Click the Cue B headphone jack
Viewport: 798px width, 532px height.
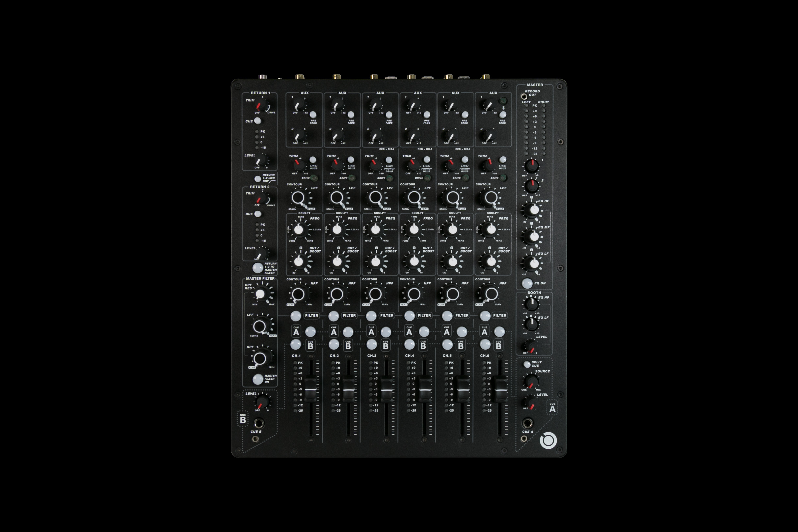[259, 423]
